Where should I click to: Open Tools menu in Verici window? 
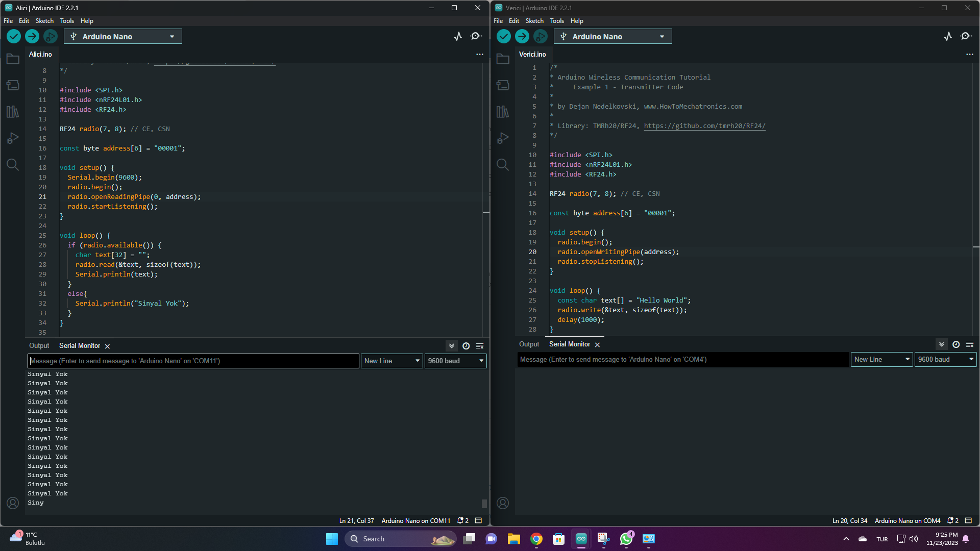point(557,21)
